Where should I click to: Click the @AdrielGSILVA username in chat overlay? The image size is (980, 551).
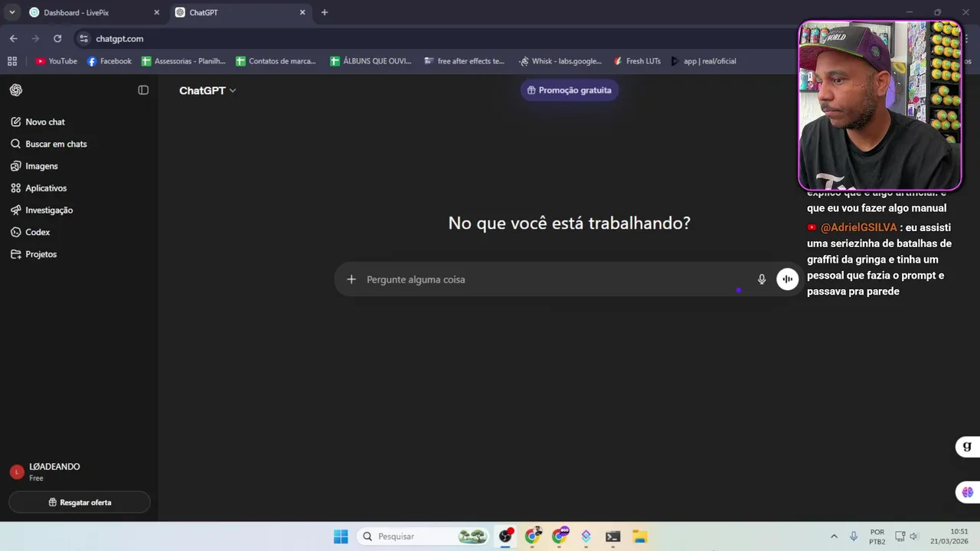tap(858, 227)
